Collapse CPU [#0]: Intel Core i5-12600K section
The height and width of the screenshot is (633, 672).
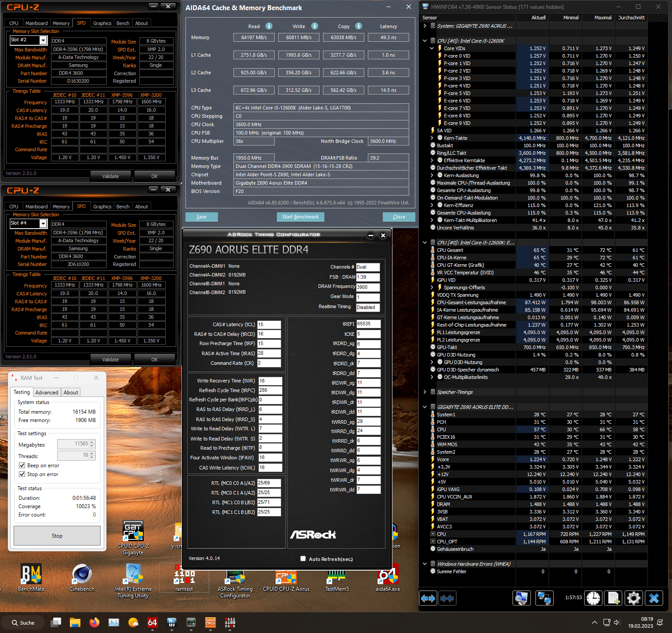tap(425, 41)
